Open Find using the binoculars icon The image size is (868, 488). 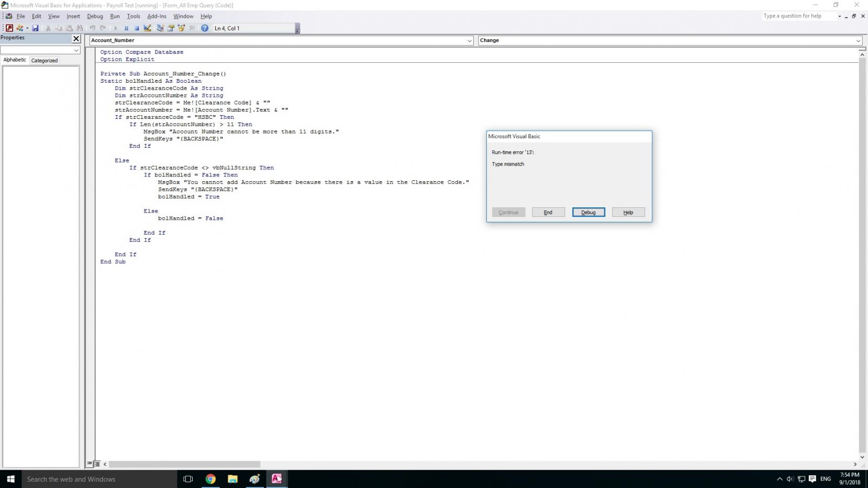(80, 28)
